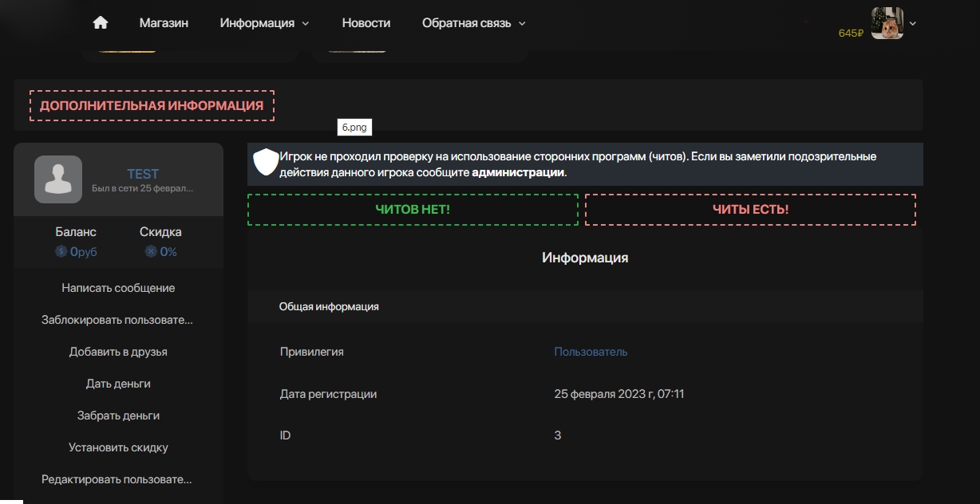Go to the Новости page
This screenshot has width=980, height=504.
point(366,23)
